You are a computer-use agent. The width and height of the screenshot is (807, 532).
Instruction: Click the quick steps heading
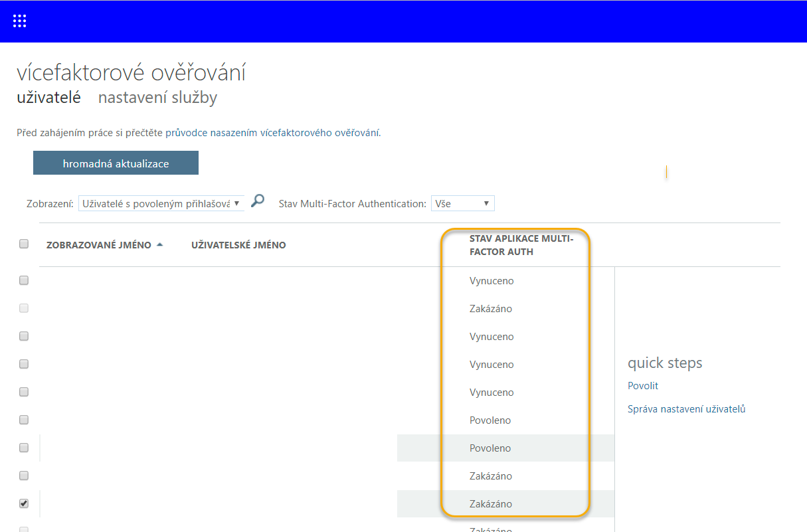tap(665, 363)
